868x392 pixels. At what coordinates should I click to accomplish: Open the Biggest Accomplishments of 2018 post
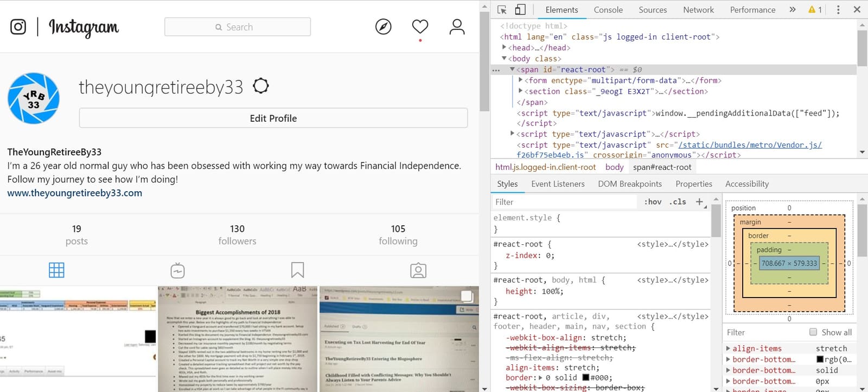tap(237, 339)
